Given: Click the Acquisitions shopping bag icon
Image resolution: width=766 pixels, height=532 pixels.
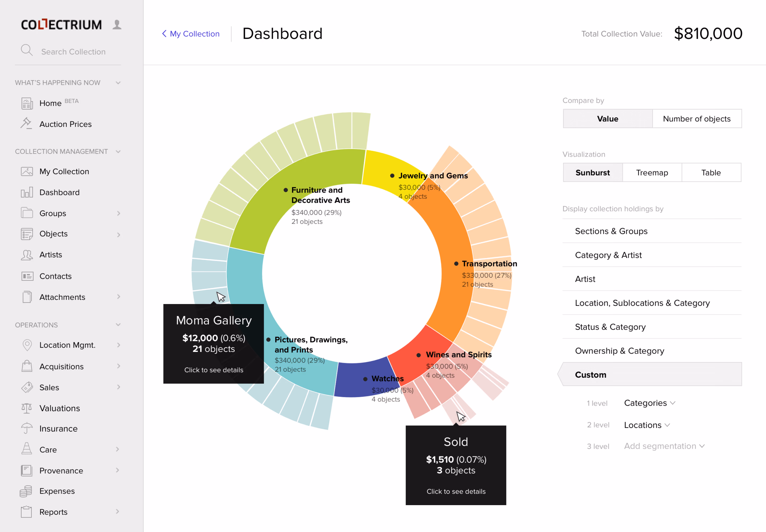Looking at the screenshot, I should 27,366.
